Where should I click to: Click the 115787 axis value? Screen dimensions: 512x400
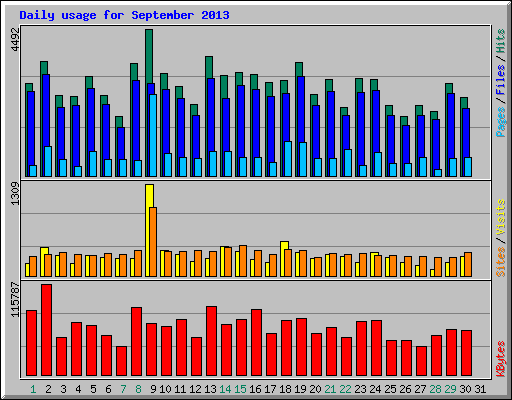click(x=15, y=300)
